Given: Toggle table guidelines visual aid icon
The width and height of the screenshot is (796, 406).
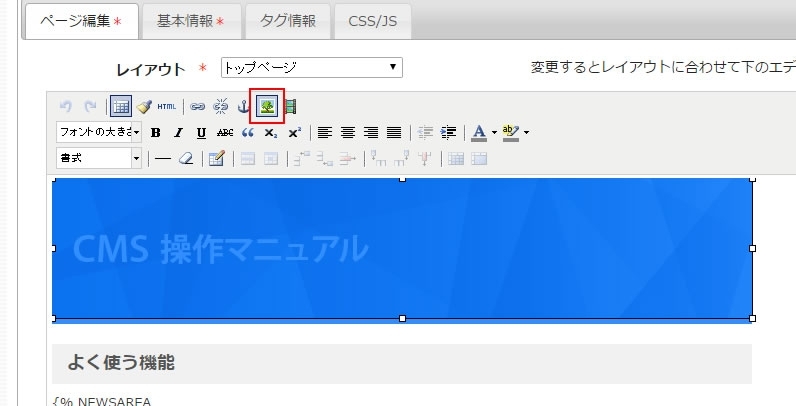Looking at the screenshot, I should (121, 106).
